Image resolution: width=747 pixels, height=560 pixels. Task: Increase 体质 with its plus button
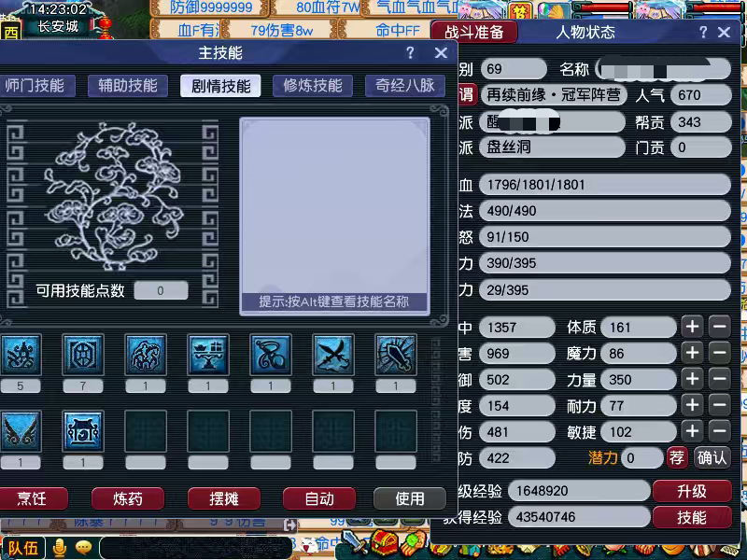pos(692,328)
